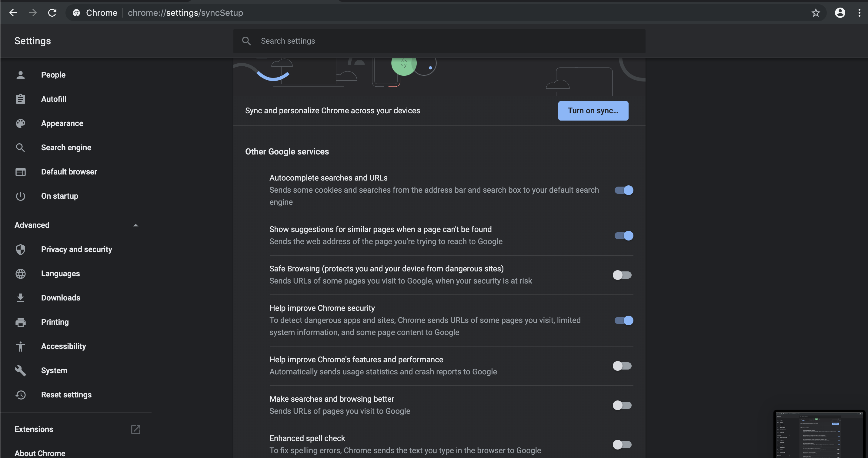Click the Default browser window icon
The width and height of the screenshot is (868, 458).
pos(21,172)
